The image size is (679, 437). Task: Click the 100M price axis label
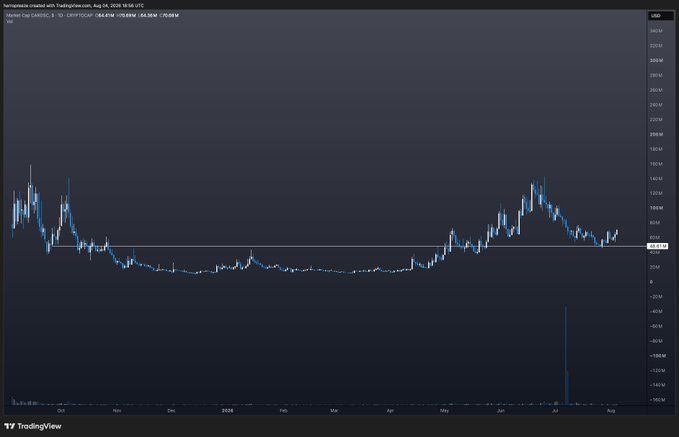656,208
